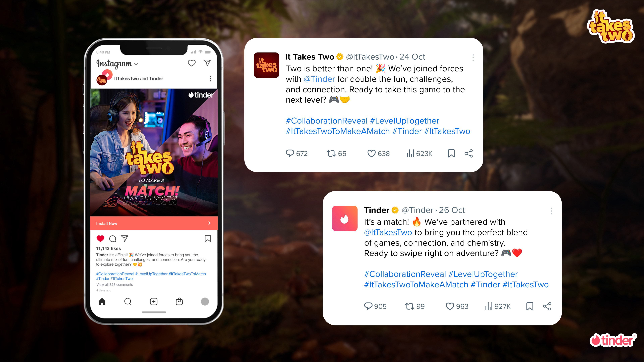Open Instagram direct messages paper plane
The image size is (644, 362).
pyautogui.click(x=207, y=63)
